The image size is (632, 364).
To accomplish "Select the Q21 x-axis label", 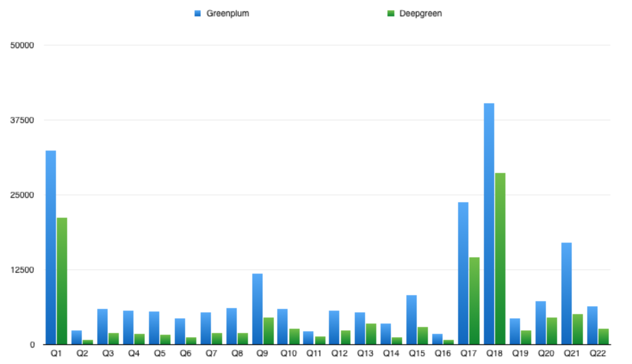I will pyautogui.click(x=572, y=353).
